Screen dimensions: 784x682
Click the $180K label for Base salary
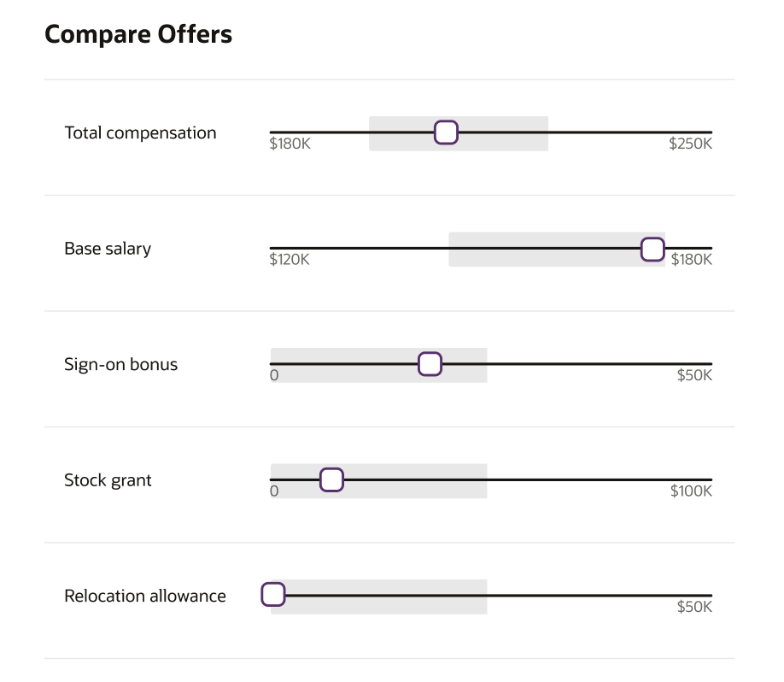693,259
